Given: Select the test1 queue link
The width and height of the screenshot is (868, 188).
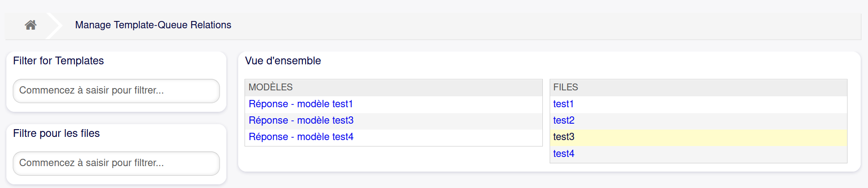Looking at the screenshot, I should (x=563, y=104).
